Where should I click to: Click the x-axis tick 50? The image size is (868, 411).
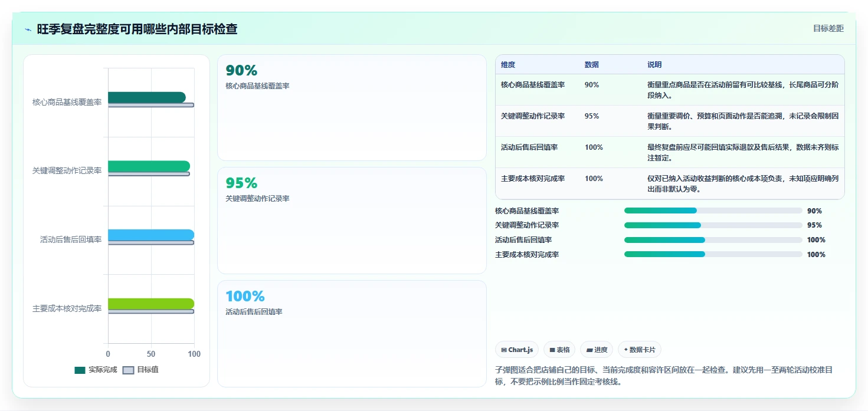coord(151,354)
